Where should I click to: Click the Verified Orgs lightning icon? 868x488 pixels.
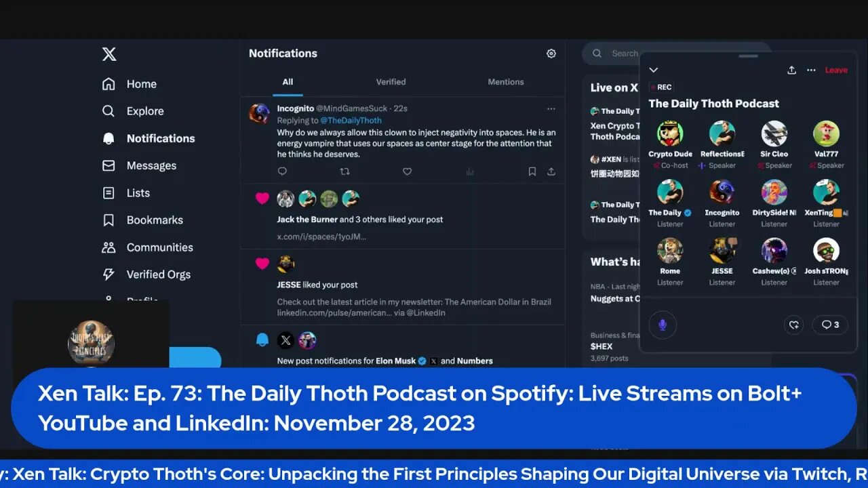coord(108,274)
